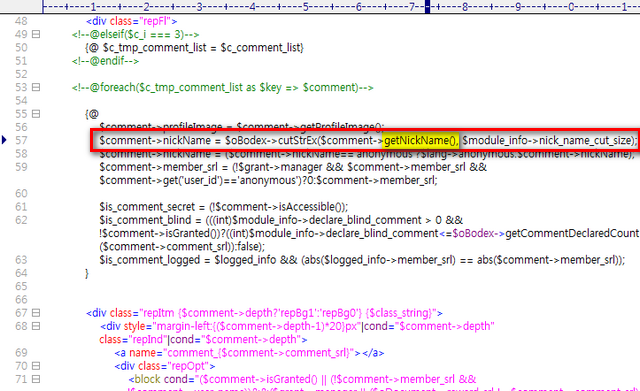Click ruler mark 5
This screenshot has height=391, width=640.
305,7
